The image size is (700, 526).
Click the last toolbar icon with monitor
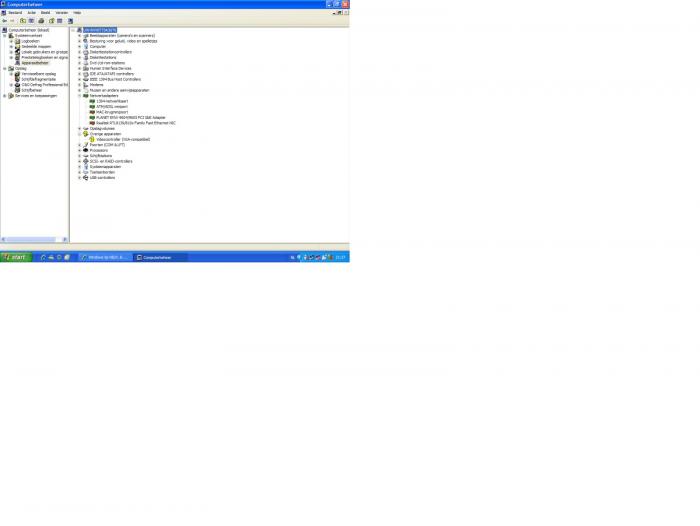70,21
